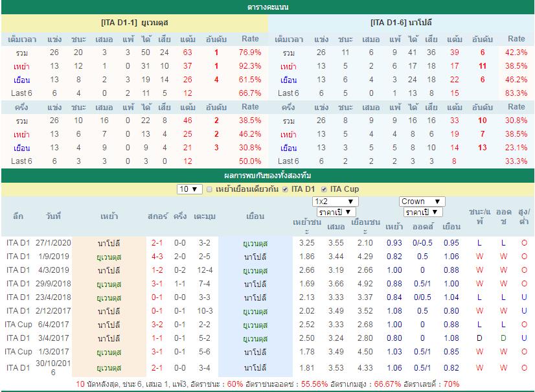
Task: Open home team นาโปลี in the 6/4/2017 match
Action: tap(109, 325)
